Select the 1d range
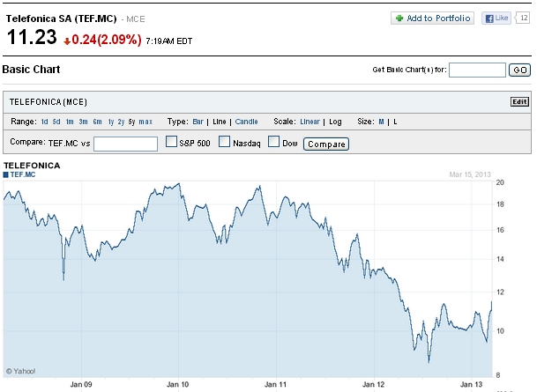This screenshot has width=537, height=392. [44, 122]
